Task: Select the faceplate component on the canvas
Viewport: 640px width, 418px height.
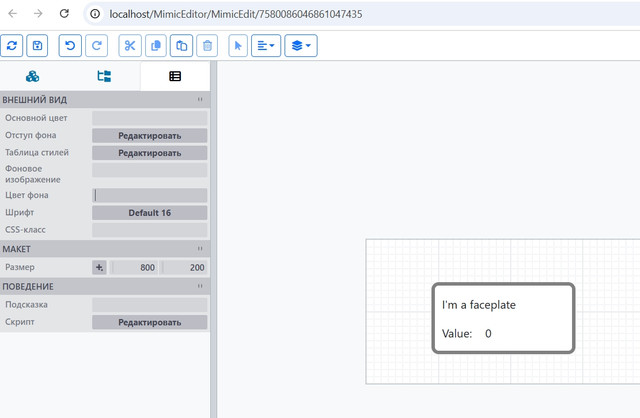Action: (503, 318)
